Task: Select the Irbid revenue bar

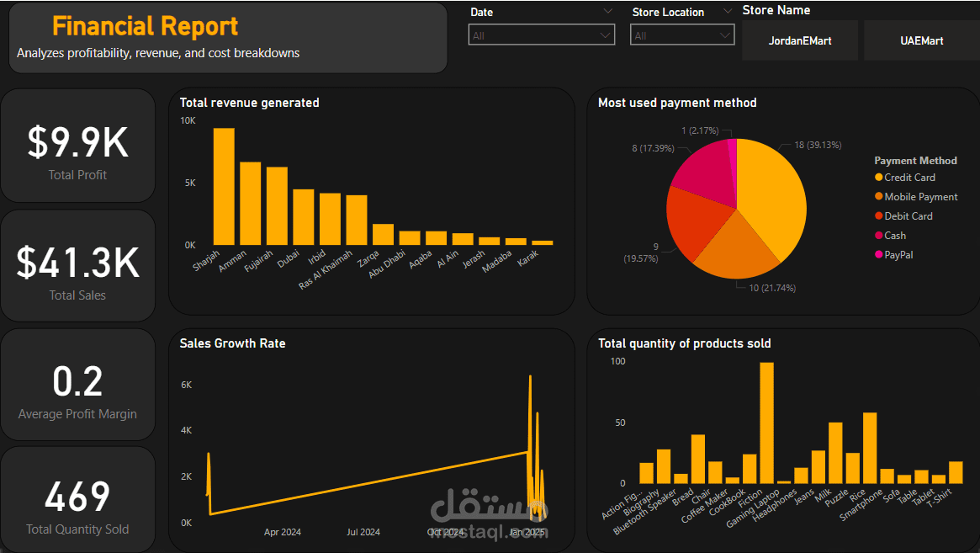Action: pos(330,219)
